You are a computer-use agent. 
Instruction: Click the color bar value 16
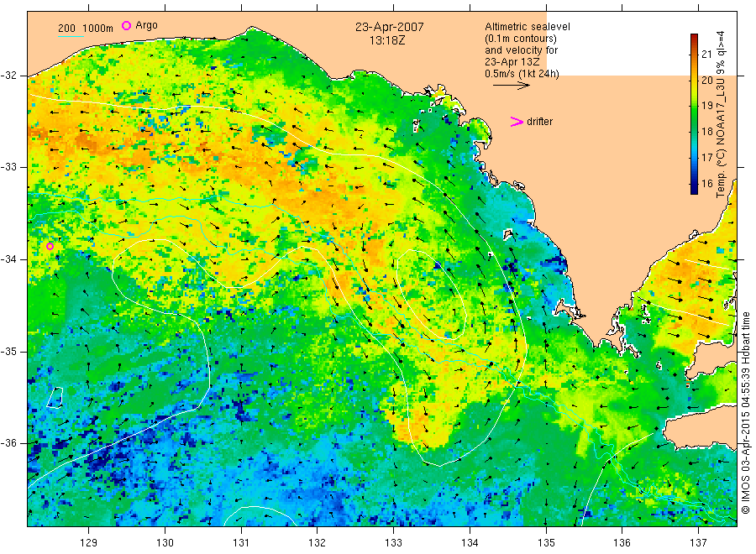[706, 183]
